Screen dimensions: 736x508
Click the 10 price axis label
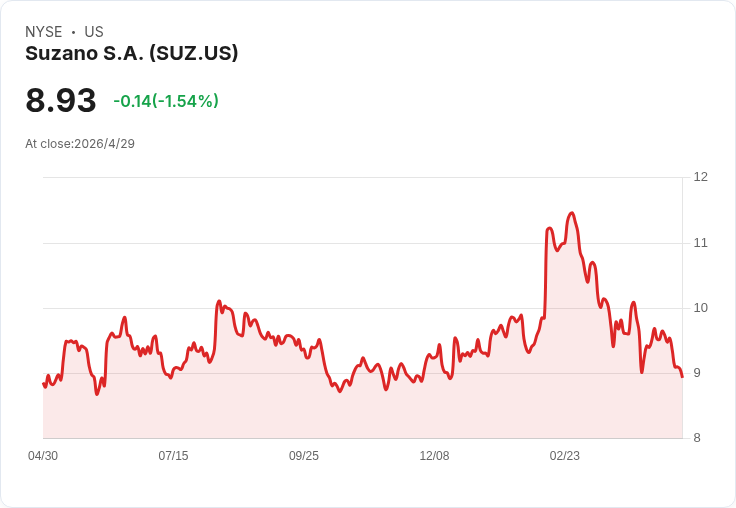[x=700, y=308]
